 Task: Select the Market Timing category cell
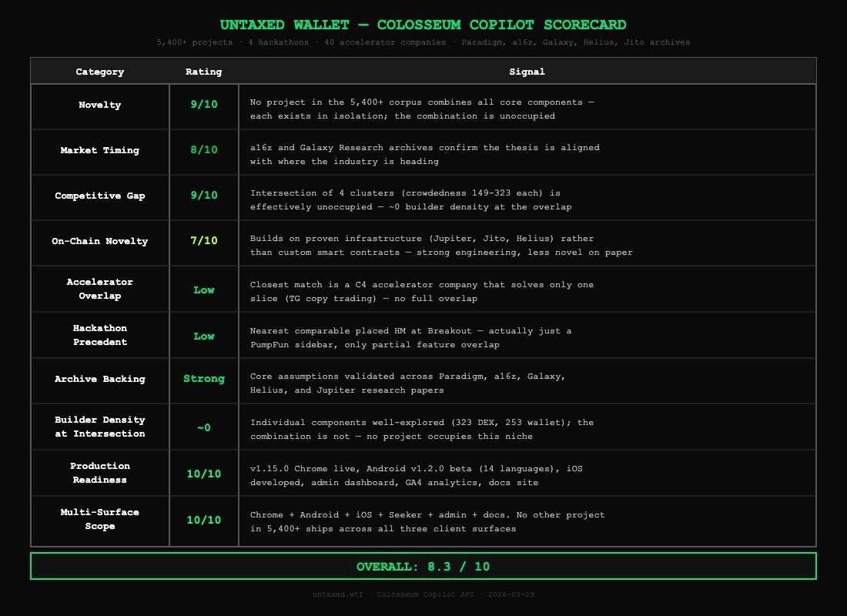click(100, 152)
